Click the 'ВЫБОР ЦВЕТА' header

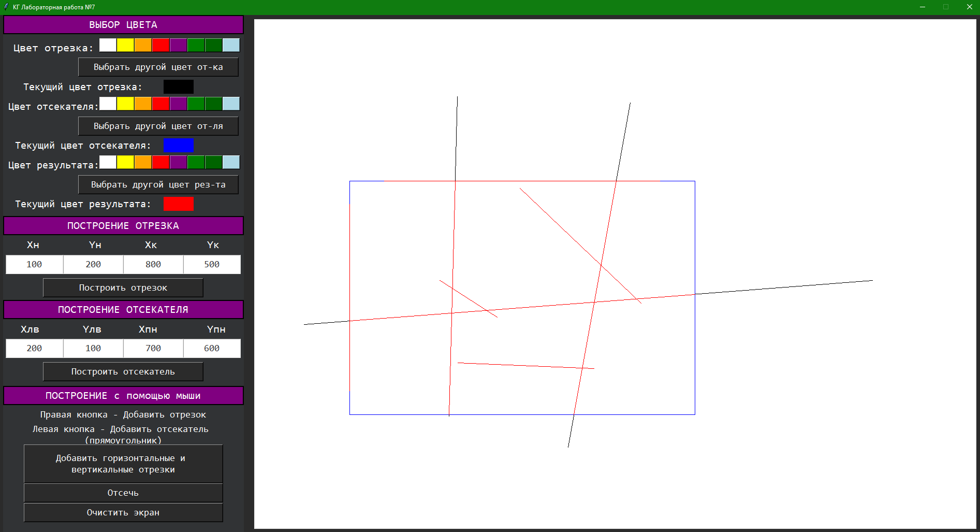123,25
